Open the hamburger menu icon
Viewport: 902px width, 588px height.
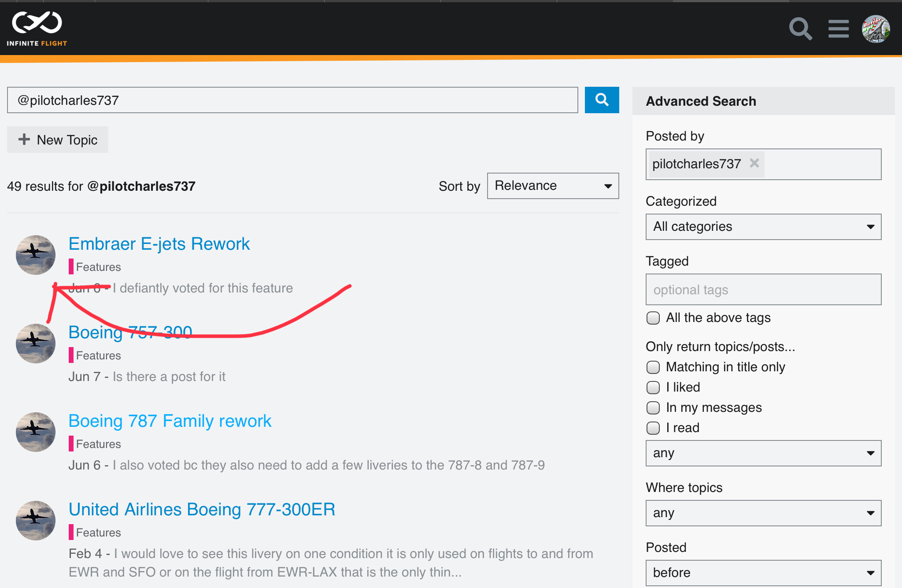(x=838, y=29)
